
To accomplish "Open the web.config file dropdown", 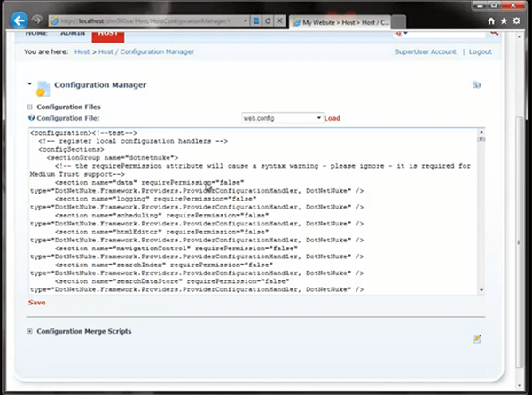I will click(282, 118).
